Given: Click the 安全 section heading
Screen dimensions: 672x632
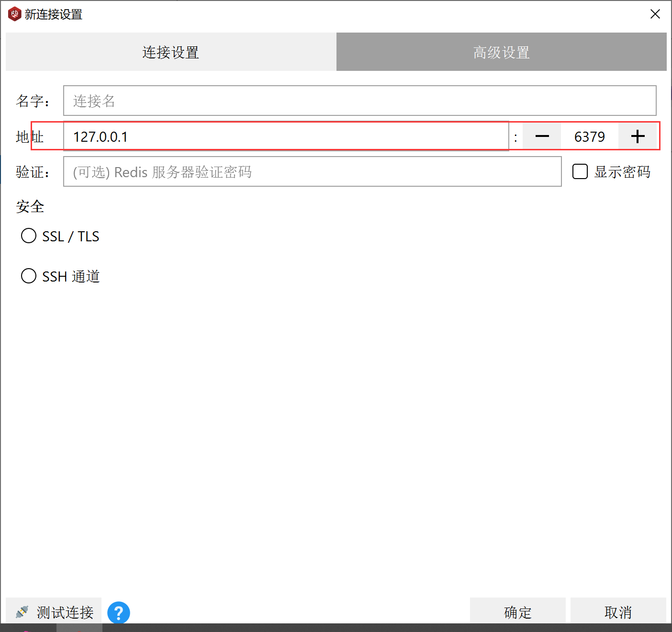Looking at the screenshot, I should [x=30, y=206].
